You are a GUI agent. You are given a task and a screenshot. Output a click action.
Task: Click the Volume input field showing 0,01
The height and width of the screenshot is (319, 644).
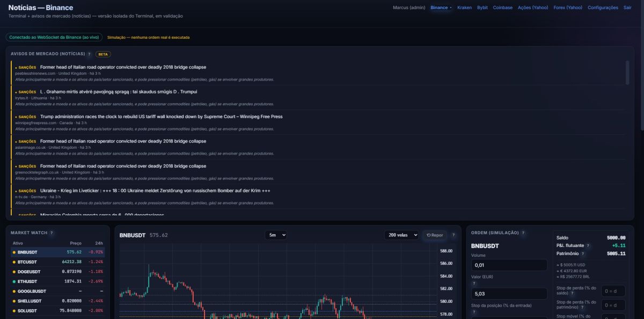(509, 265)
